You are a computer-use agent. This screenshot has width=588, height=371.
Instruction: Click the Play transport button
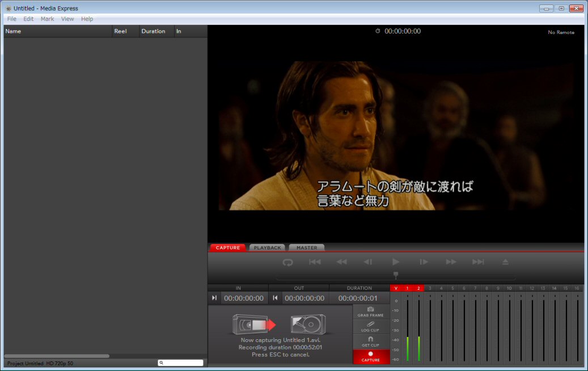[x=396, y=262]
